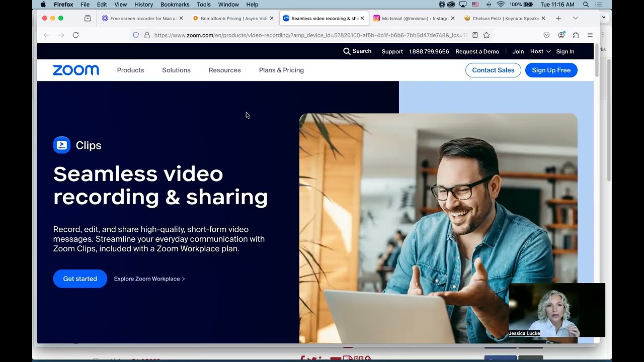Screen dimensions: 644x362
Task: Click the Firefox forward arrow
Action: [x=61, y=35]
